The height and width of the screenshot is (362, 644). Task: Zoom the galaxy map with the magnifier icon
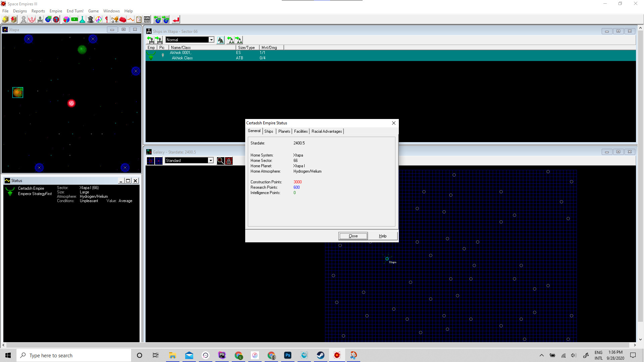tap(220, 161)
